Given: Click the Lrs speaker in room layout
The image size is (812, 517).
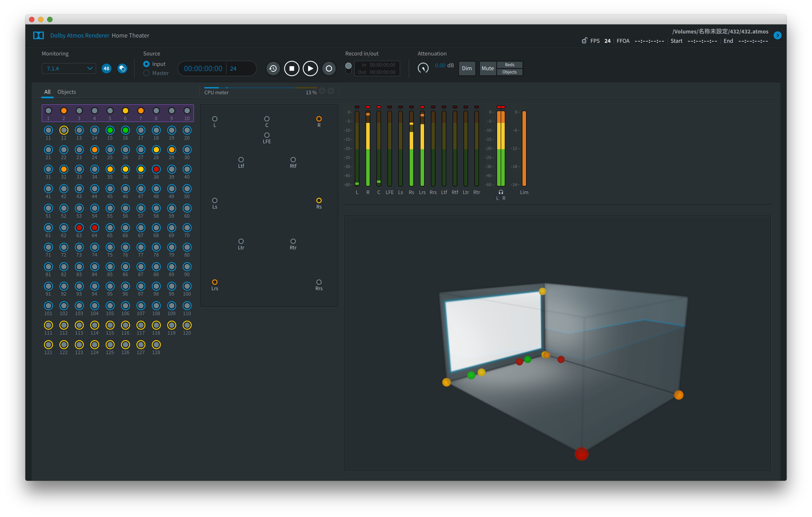Looking at the screenshot, I should (215, 282).
